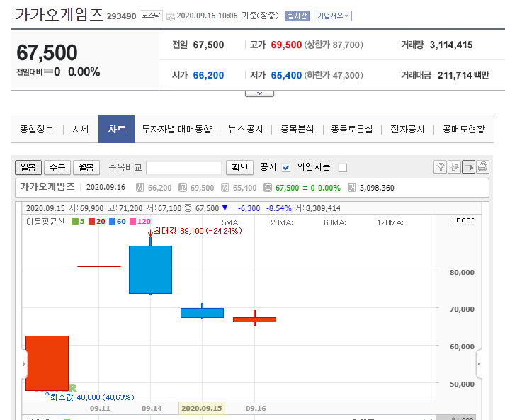Screen dimensions: 505x420
Task: Collapse chart right side arrow
Action: (x=479, y=364)
